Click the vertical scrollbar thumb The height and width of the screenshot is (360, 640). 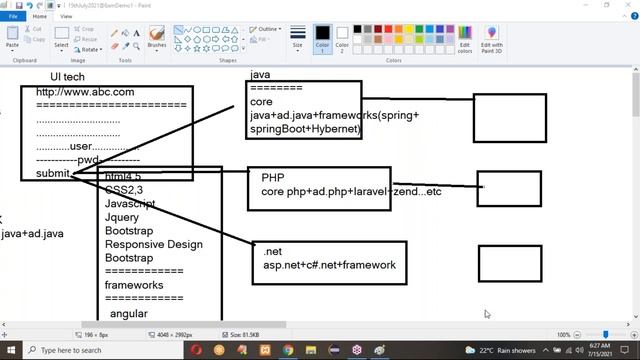[x=636, y=95]
